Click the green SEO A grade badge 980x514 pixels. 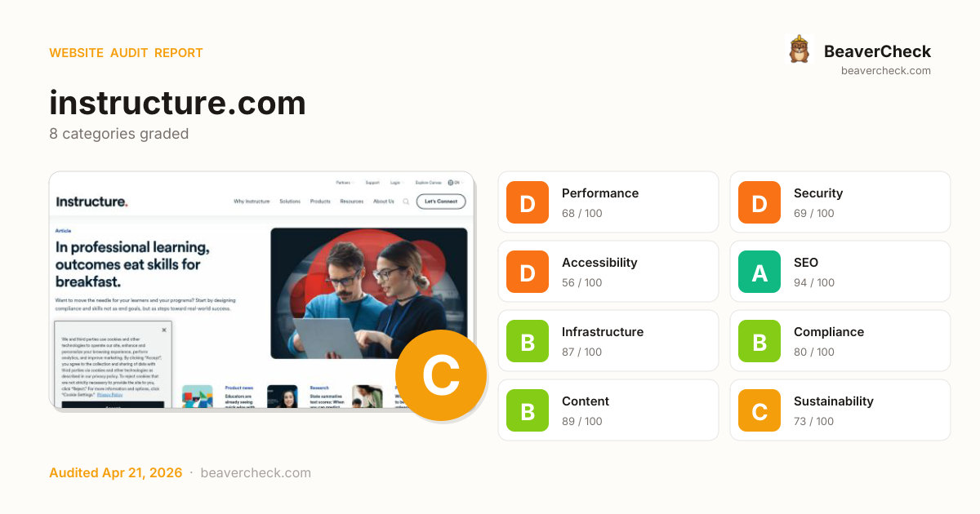[759, 272]
